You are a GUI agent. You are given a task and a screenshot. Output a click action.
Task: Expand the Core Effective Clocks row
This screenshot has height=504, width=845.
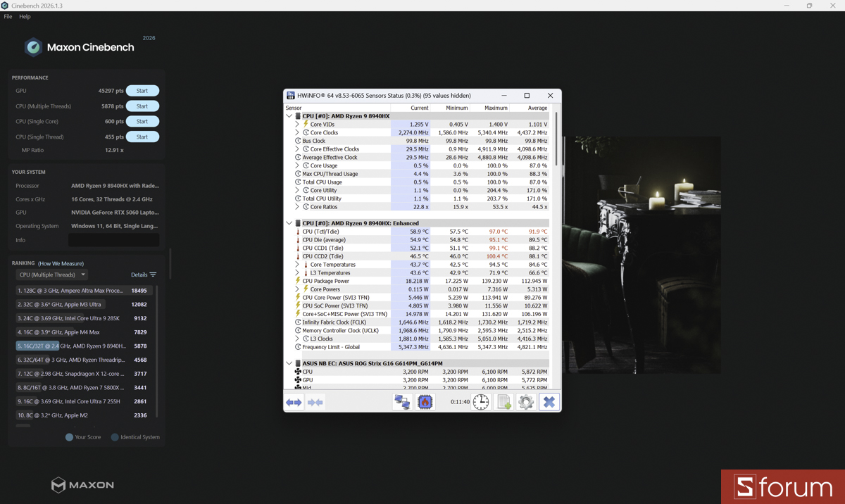tap(297, 149)
